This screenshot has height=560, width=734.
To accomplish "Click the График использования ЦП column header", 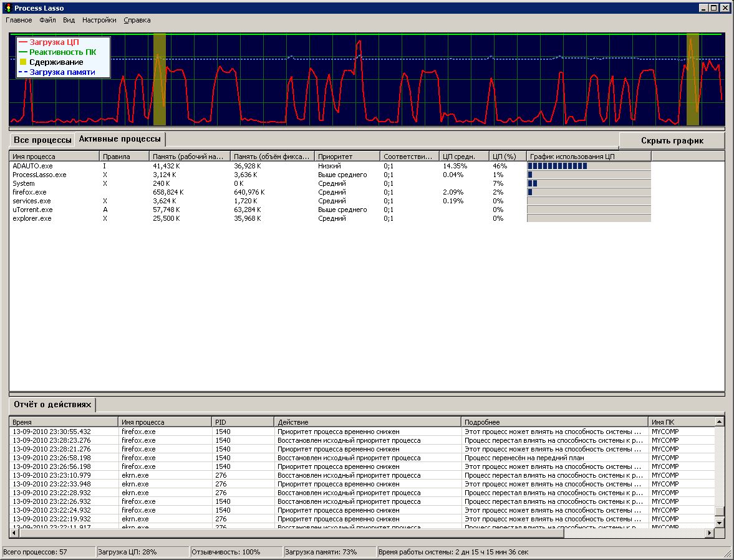I will [589, 157].
